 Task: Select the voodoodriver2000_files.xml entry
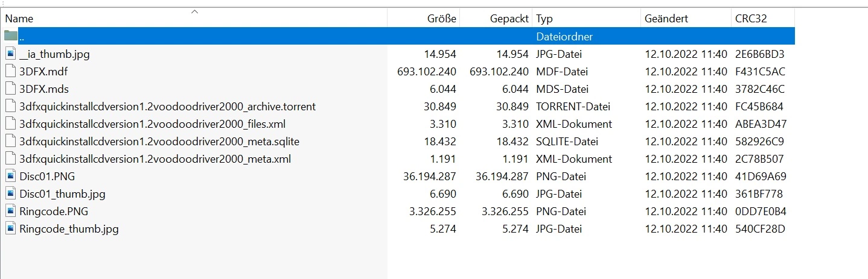[x=152, y=124]
